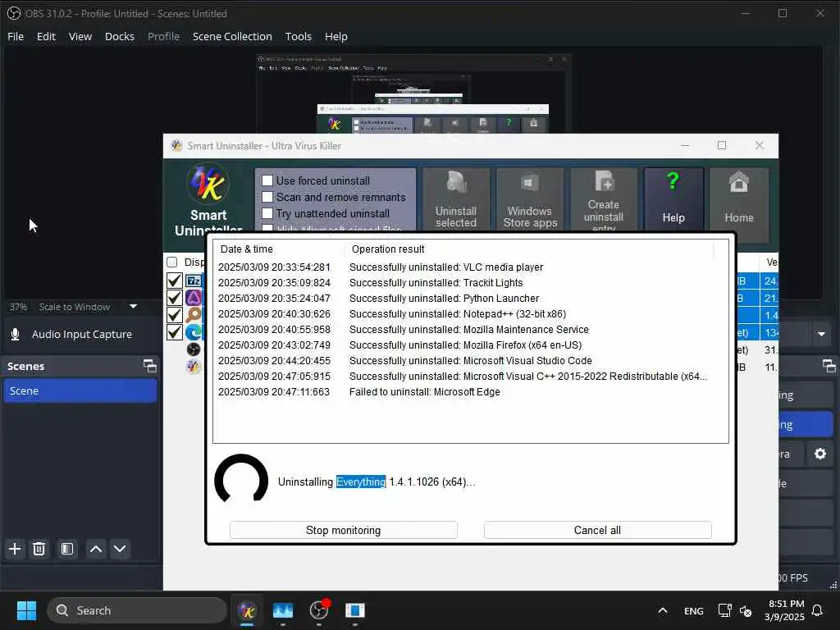Toggle the select-all checkbox in list header

pyautogui.click(x=172, y=262)
